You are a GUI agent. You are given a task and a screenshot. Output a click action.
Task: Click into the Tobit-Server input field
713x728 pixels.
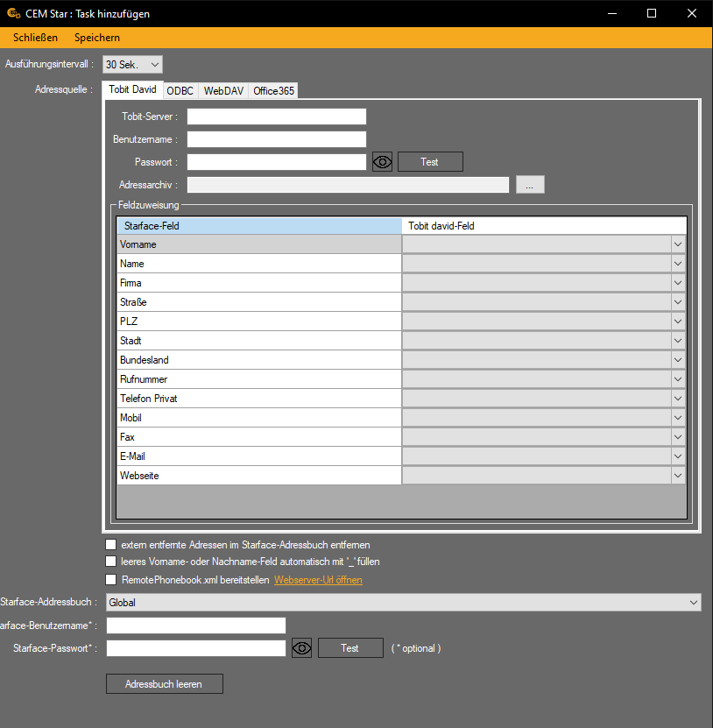click(x=276, y=117)
